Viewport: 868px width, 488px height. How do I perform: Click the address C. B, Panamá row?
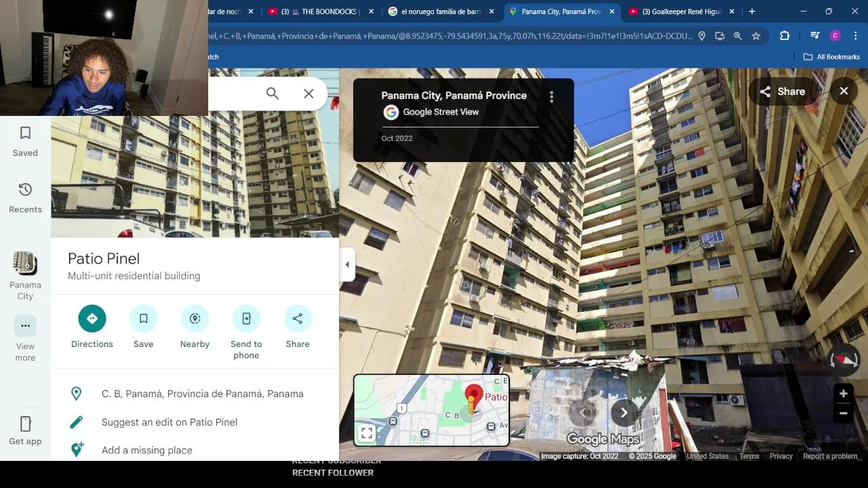[195, 394]
